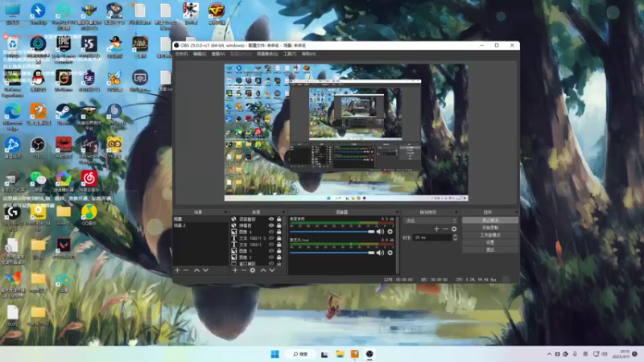Viewport: 644px width, 362px height.
Task: Remove the selected scene with the minus icon
Action: click(x=186, y=270)
